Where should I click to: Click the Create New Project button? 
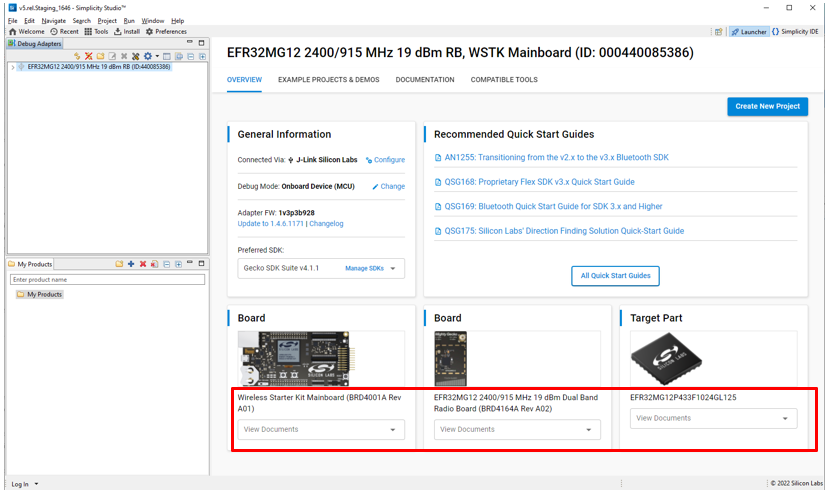coord(767,106)
